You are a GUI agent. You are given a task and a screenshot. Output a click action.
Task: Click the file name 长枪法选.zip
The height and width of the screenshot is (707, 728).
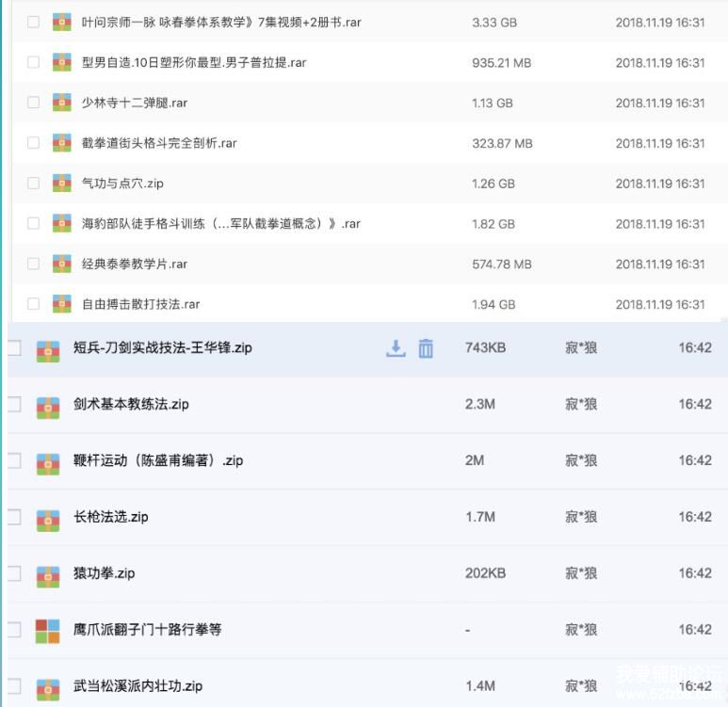pyautogui.click(x=111, y=517)
